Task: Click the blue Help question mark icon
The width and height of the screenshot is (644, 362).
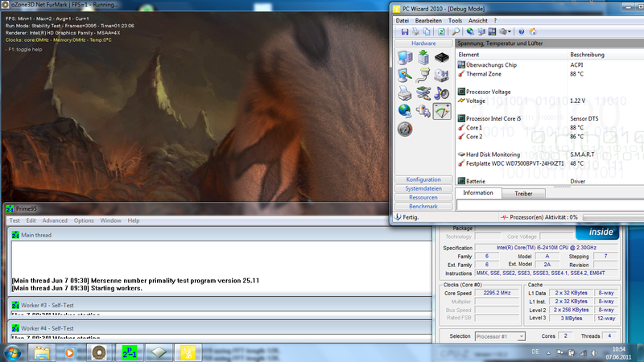Action: [521, 31]
